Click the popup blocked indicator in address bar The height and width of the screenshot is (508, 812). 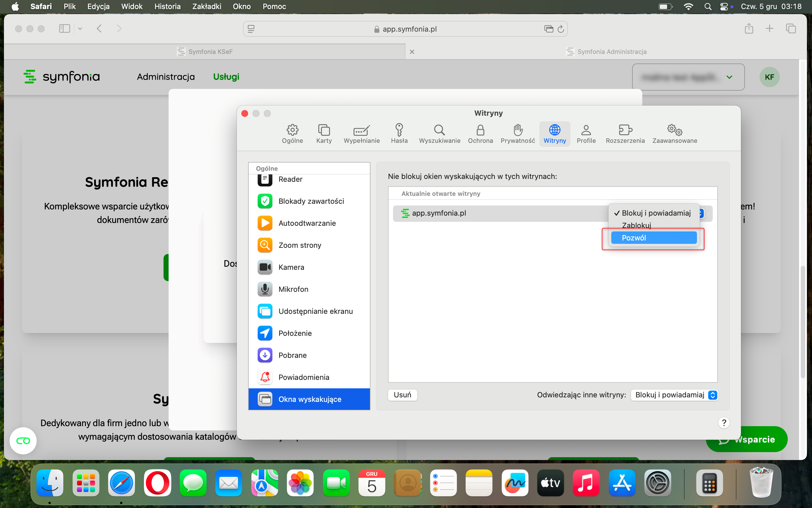[549, 29]
